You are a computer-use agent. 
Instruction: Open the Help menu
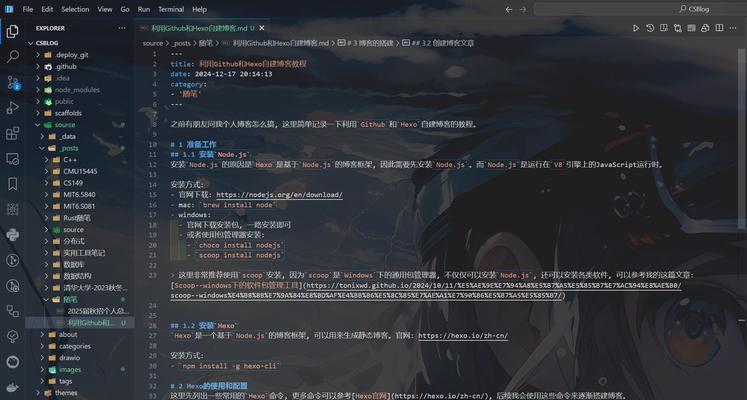click(200, 9)
